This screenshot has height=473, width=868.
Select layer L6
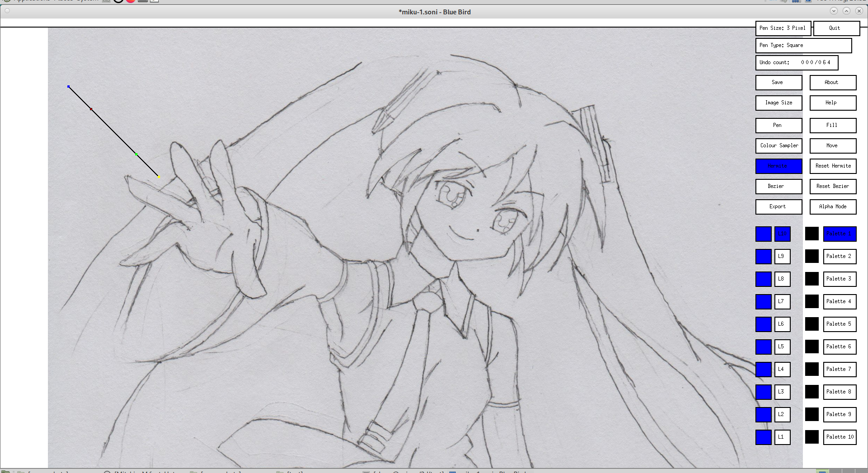783,324
